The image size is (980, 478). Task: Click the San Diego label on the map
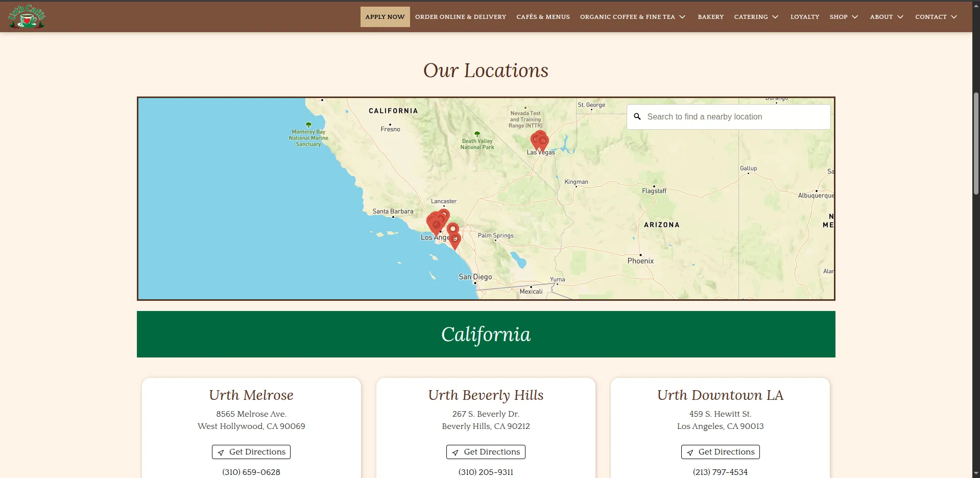click(x=475, y=277)
